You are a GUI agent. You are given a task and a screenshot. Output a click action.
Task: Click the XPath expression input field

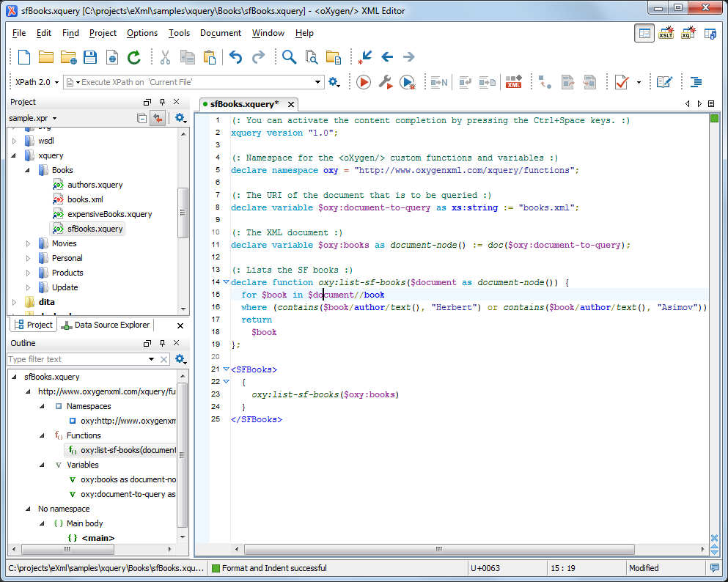[x=193, y=82]
